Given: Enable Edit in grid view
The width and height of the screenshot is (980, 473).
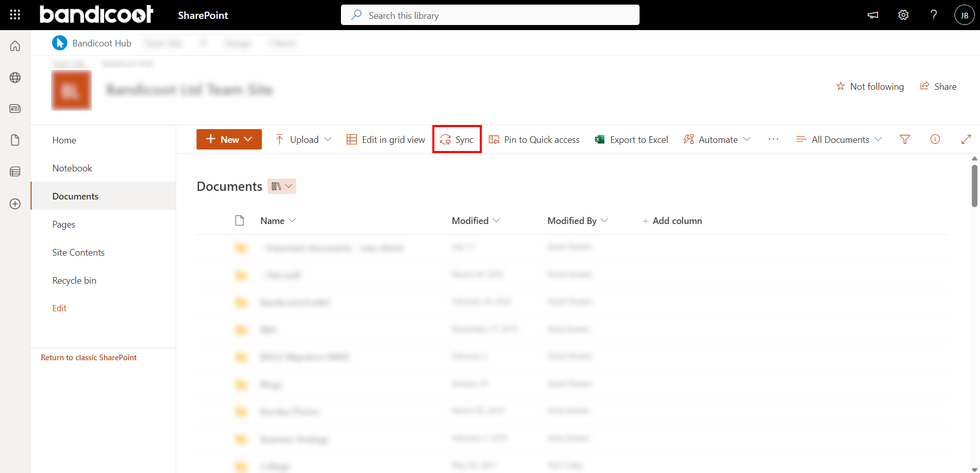Looking at the screenshot, I should (x=385, y=139).
